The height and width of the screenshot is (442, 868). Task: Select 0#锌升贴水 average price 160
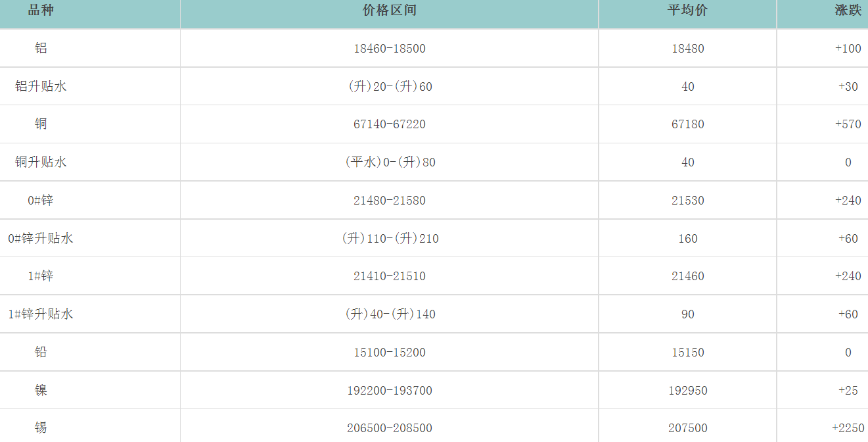[x=687, y=239]
